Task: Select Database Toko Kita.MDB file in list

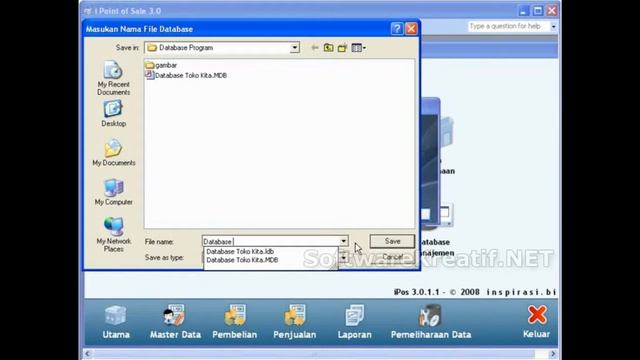Action: coord(186,75)
